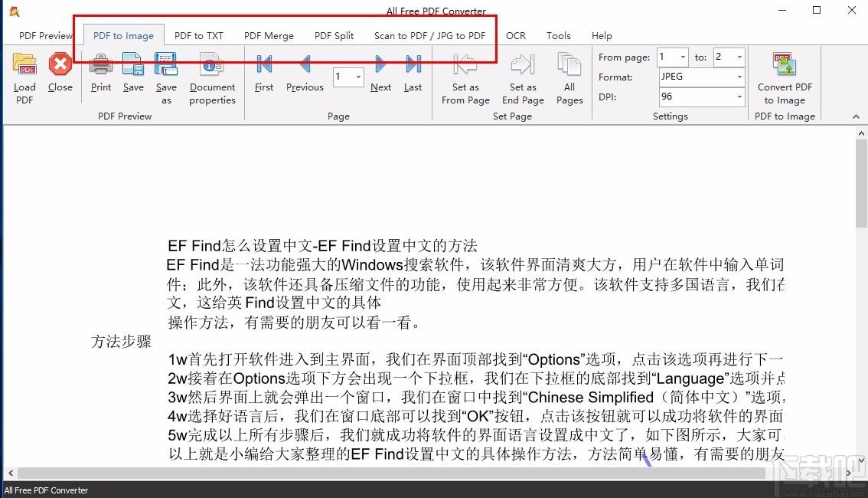Click the line starting with '1w首先打开软件'

(475, 359)
